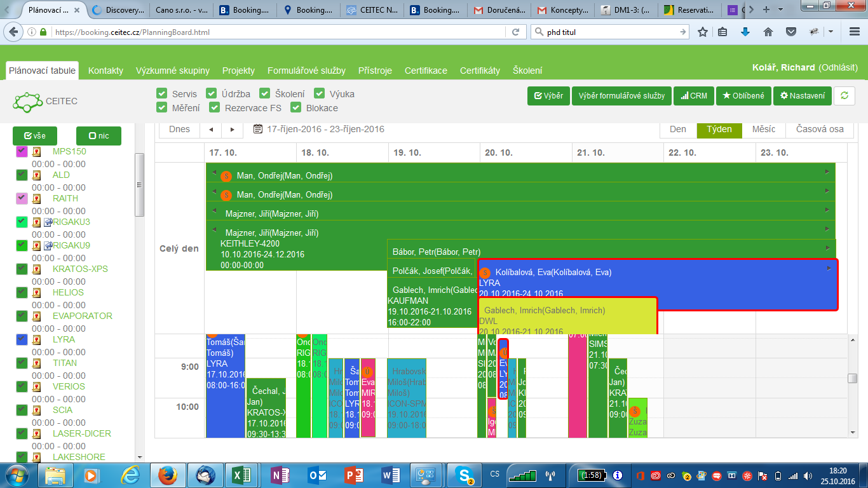Go to previous week arrow
The width and height of the screenshot is (868, 488).
[x=211, y=129]
